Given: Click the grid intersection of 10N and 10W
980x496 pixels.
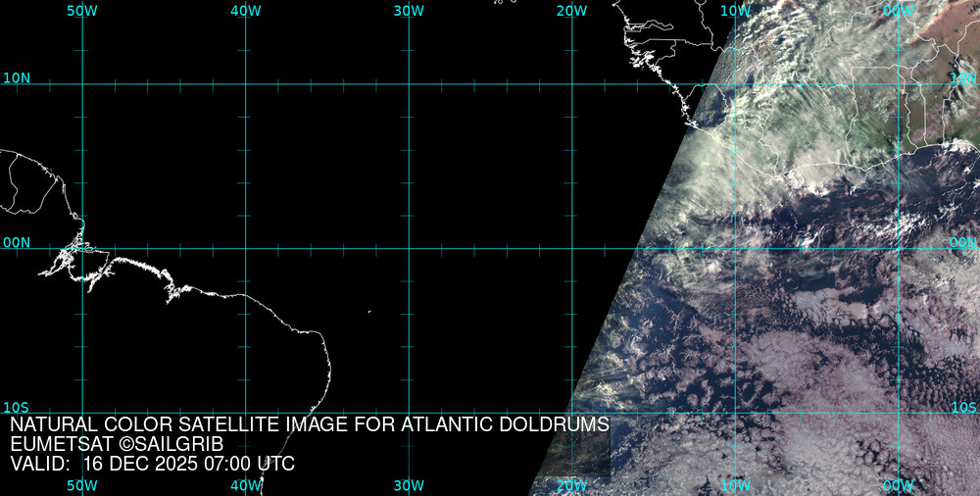Looking at the screenshot, I should pyautogui.click(x=734, y=84).
